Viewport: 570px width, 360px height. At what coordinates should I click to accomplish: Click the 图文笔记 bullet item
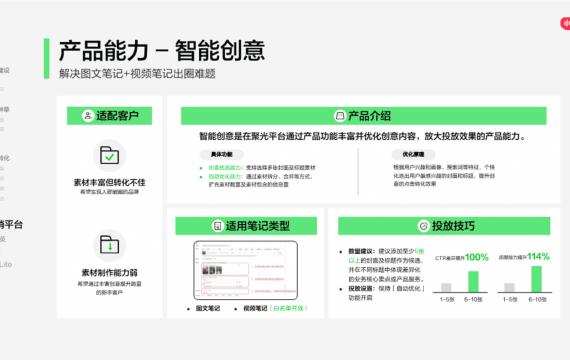[208, 308]
